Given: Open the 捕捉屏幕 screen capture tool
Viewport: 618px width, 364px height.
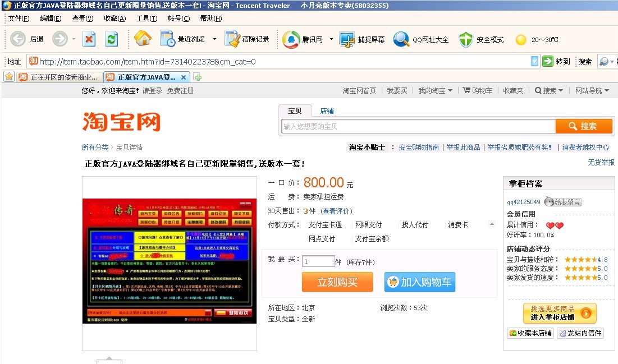Looking at the screenshot, I should coord(349,39).
